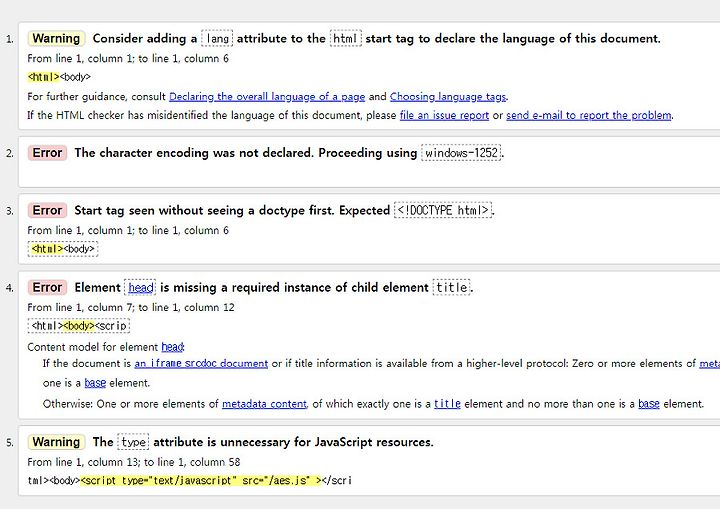Click the 'base' link before 'element.' on its own line
Screen dimensions: 720x509
(95, 383)
